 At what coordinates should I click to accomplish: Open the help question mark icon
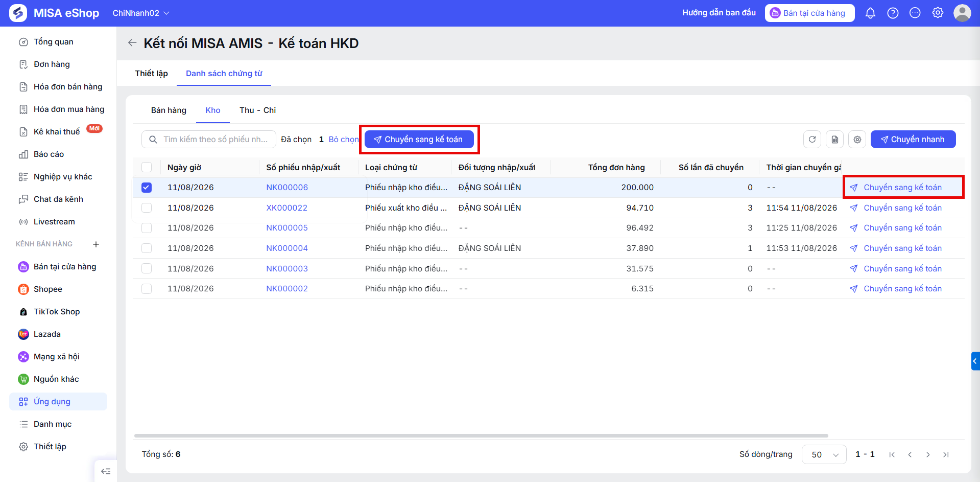(893, 13)
